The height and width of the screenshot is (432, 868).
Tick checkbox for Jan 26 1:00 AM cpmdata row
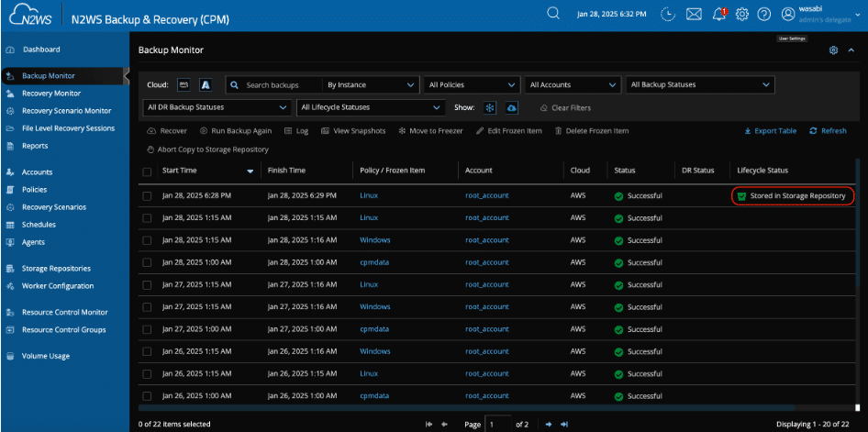pos(147,396)
